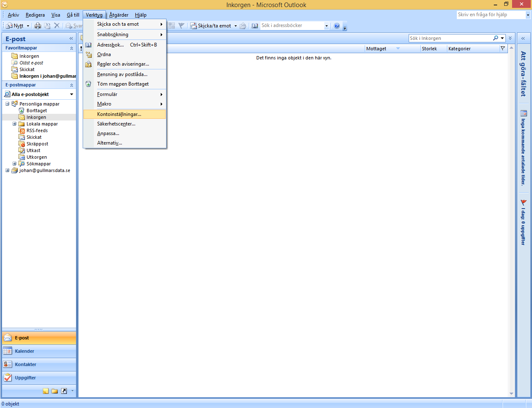Select Rensning av postlåda menu entry

(125, 74)
